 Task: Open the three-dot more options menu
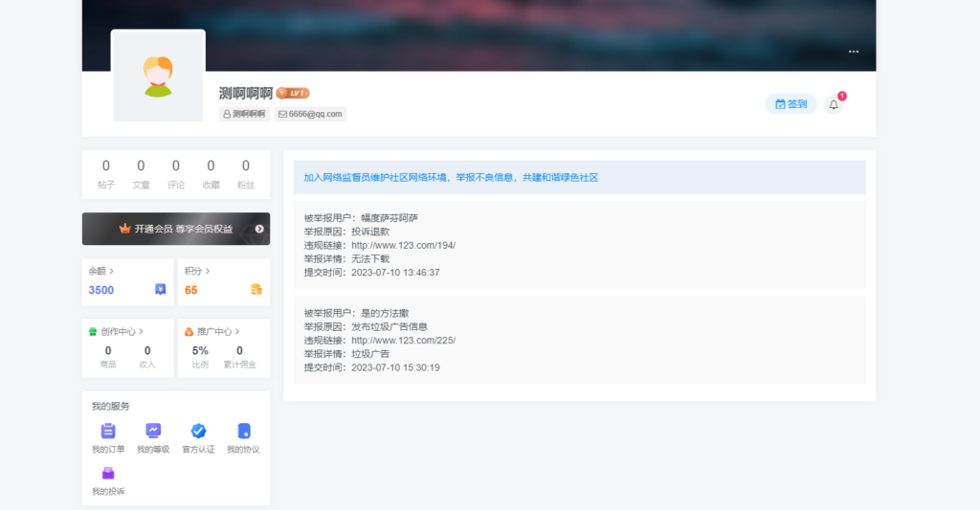coord(853,52)
